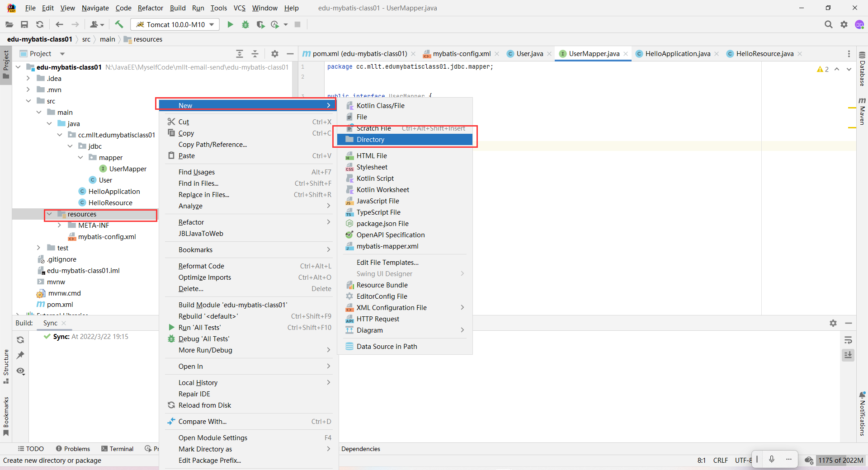
Task: Switch to the mybatis-config.xml editor tab
Action: (462, 54)
